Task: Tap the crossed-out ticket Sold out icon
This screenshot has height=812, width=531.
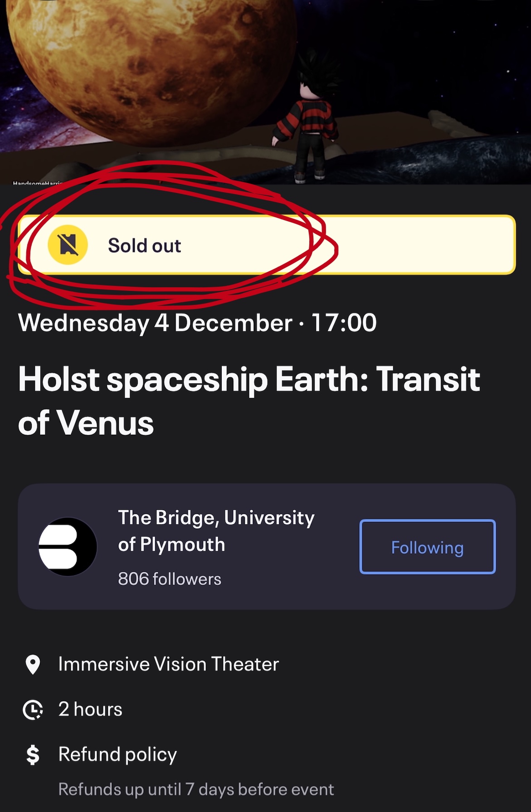Action: click(68, 245)
